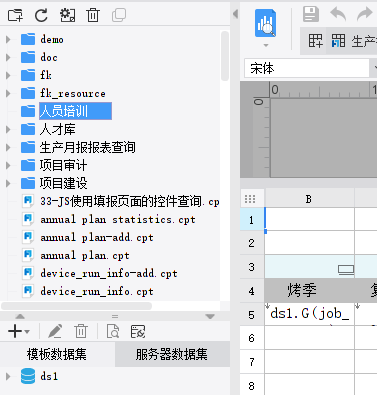Select row 1 header
Screen dimensions: 377x395
pos(252,220)
